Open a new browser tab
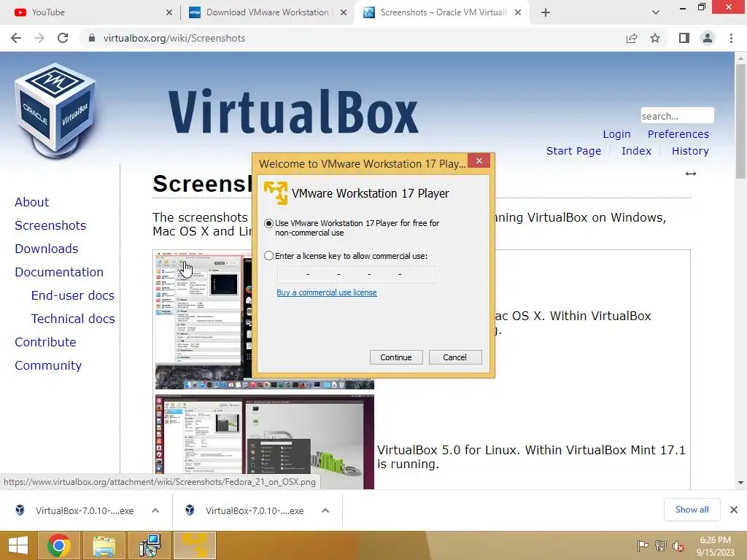Screen dimensions: 747x560 546,13
